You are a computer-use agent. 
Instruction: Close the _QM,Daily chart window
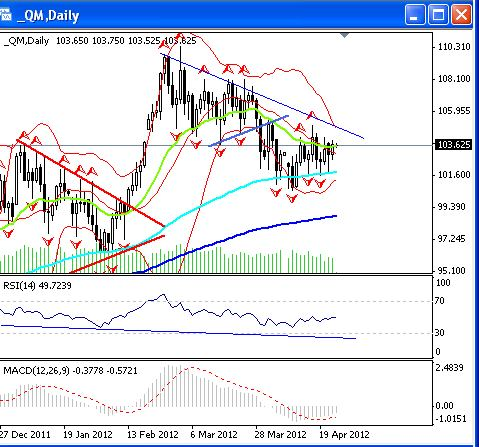pos(461,15)
